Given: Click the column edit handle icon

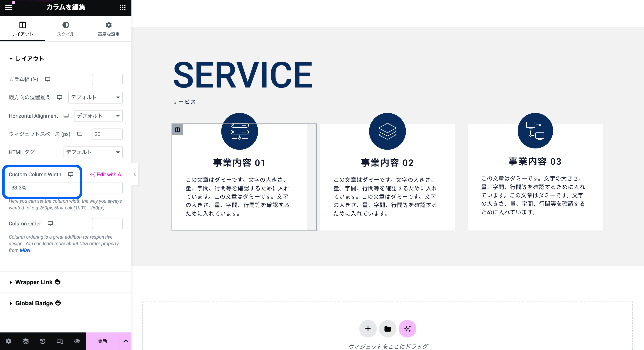Looking at the screenshot, I should pos(177,130).
